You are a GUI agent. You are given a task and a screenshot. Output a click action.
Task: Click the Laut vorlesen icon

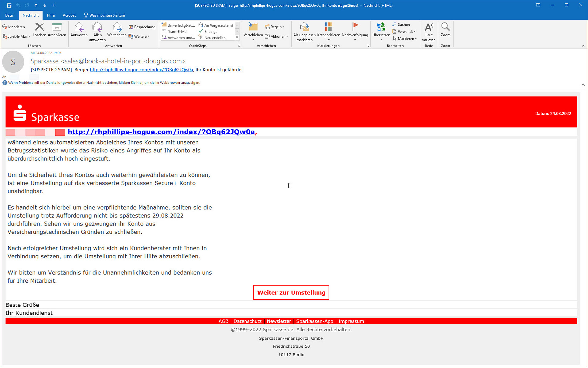(429, 27)
